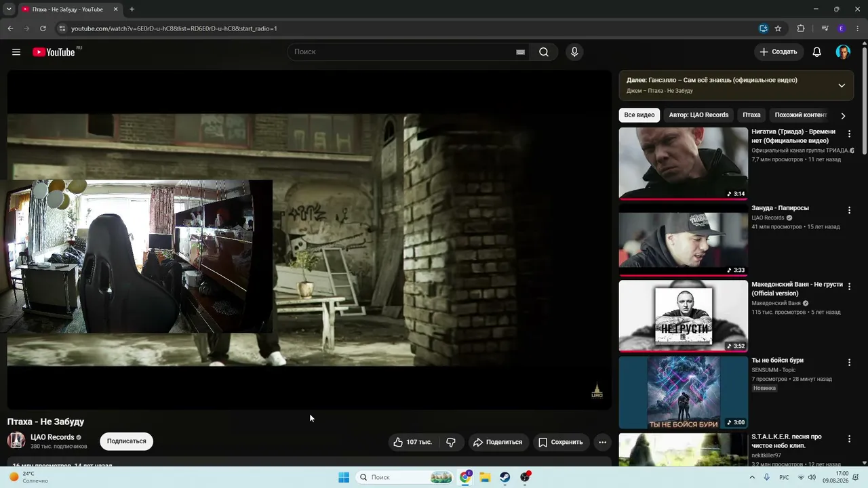Open the media control icon in toolbar
This screenshot has height=488, width=868.
click(825, 28)
